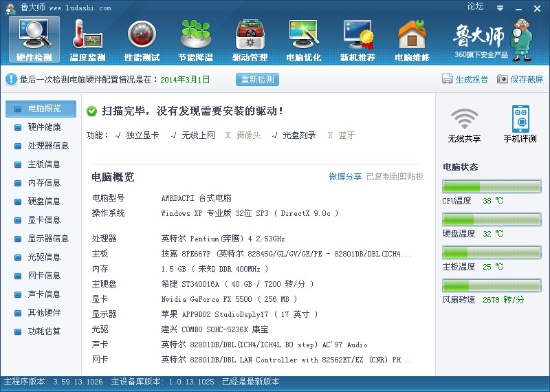Open the 手机评测 phone benchmark icon
Image resolution: width=550 pixels, height=392 pixels.
520,124
